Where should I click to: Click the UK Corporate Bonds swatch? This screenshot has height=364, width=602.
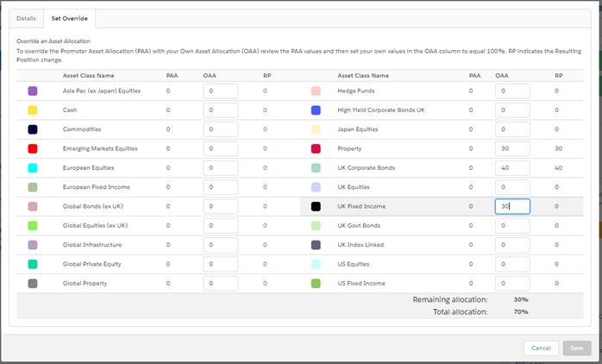[316, 168]
